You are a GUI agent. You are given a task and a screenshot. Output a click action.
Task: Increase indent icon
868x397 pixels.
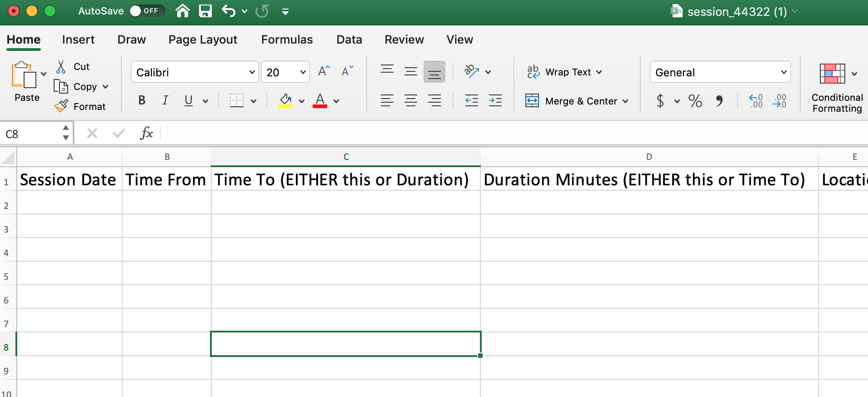[x=495, y=100]
